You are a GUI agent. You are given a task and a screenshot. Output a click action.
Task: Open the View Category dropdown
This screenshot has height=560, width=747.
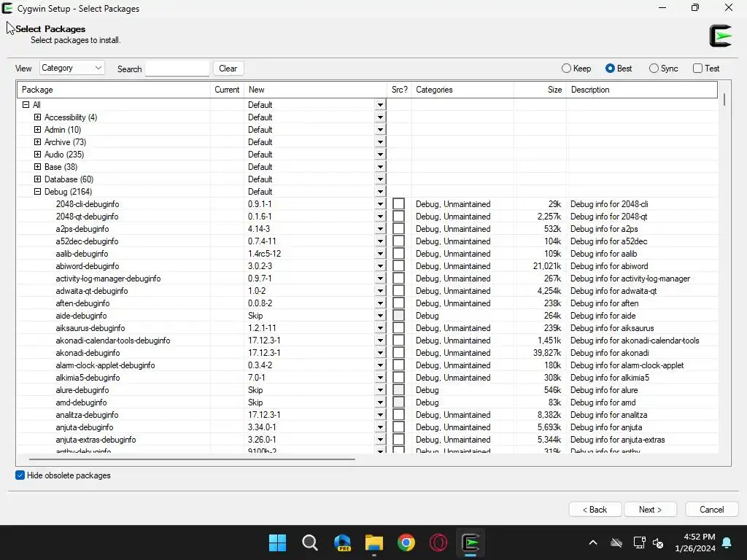tap(72, 68)
